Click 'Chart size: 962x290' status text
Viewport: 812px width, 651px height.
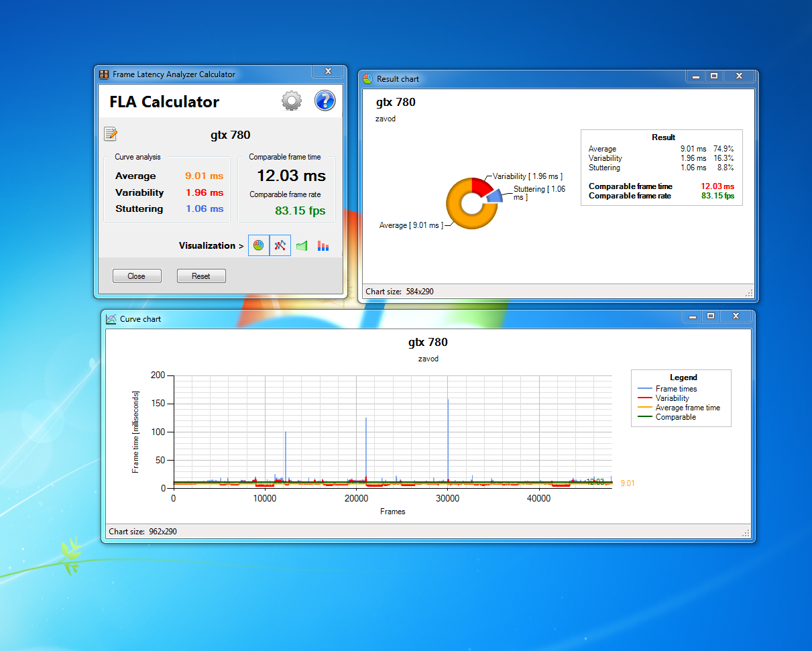143,532
